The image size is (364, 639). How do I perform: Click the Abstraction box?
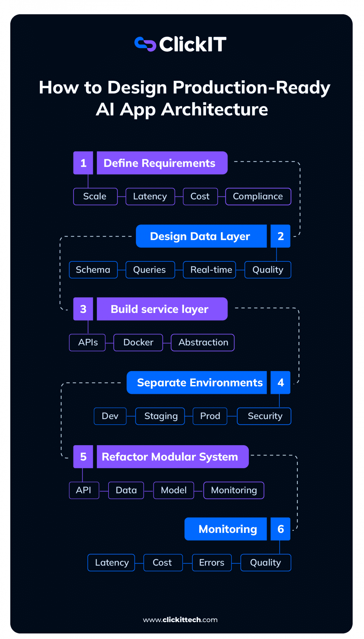coord(202,343)
